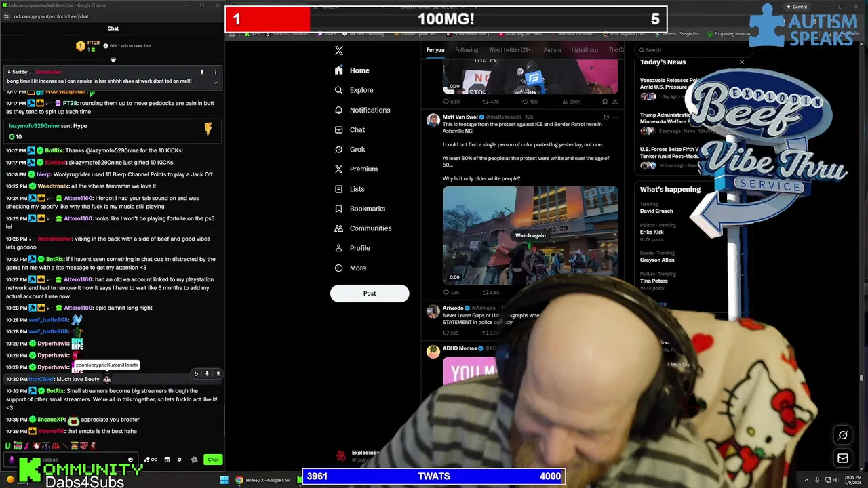Click the Notifications bell icon

click(x=338, y=110)
